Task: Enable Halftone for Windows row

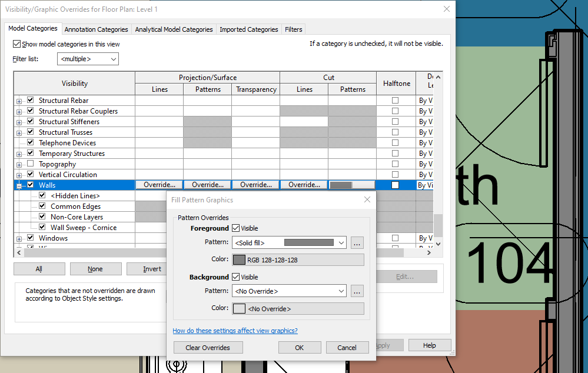Action: (x=395, y=238)
